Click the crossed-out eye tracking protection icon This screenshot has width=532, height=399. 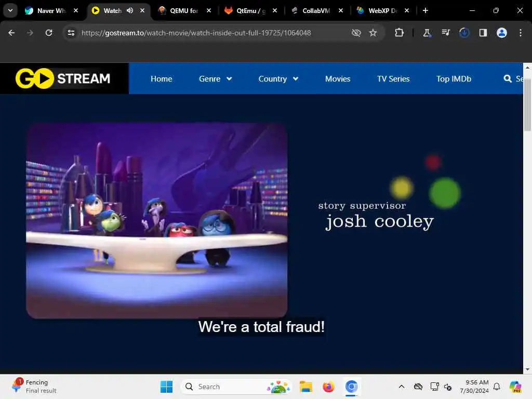click(x=356, y=33)
